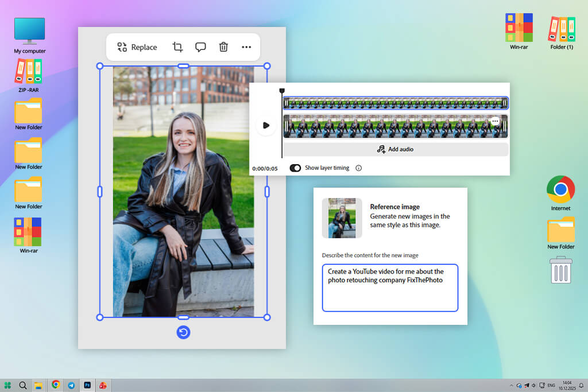
Task: Open the Recycle Bin desktop icon
Action: coord(560,270)
